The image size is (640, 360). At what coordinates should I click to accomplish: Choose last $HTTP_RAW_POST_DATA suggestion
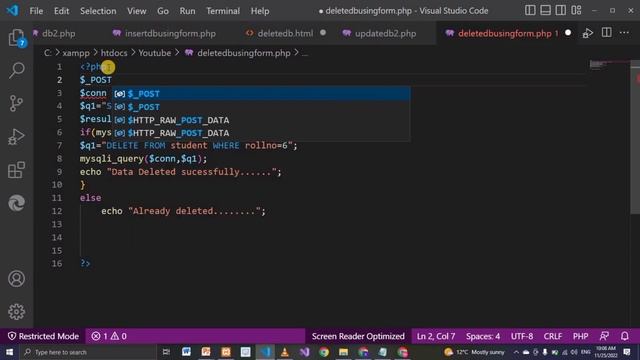point(261,133)
